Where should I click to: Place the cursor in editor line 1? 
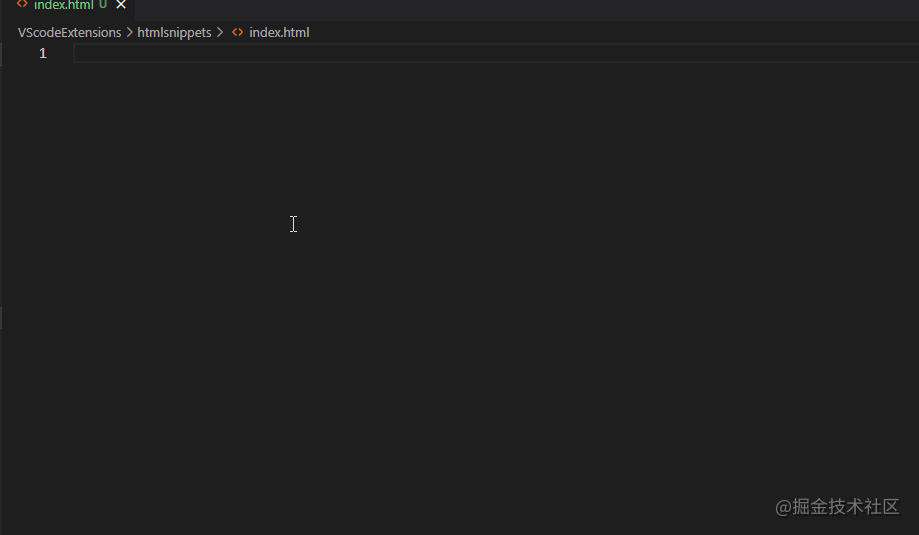496,53
